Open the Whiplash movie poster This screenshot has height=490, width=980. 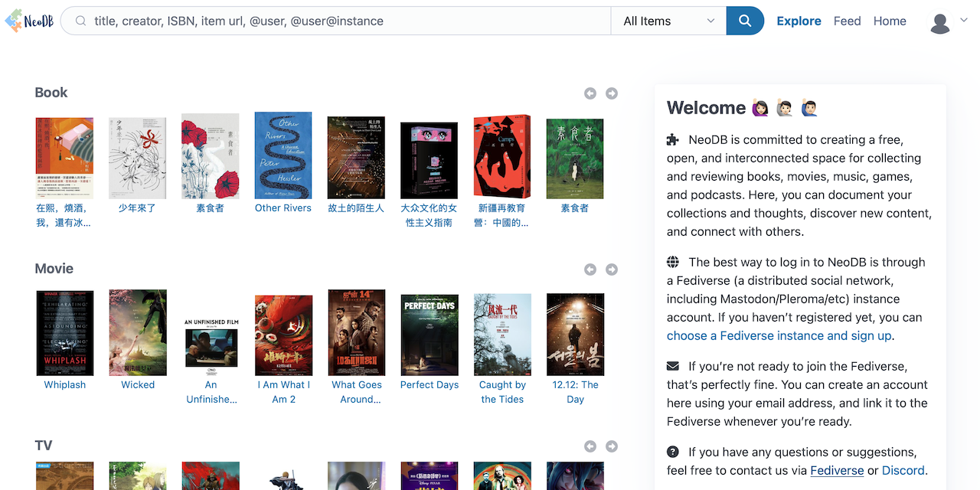click(65, 333)
